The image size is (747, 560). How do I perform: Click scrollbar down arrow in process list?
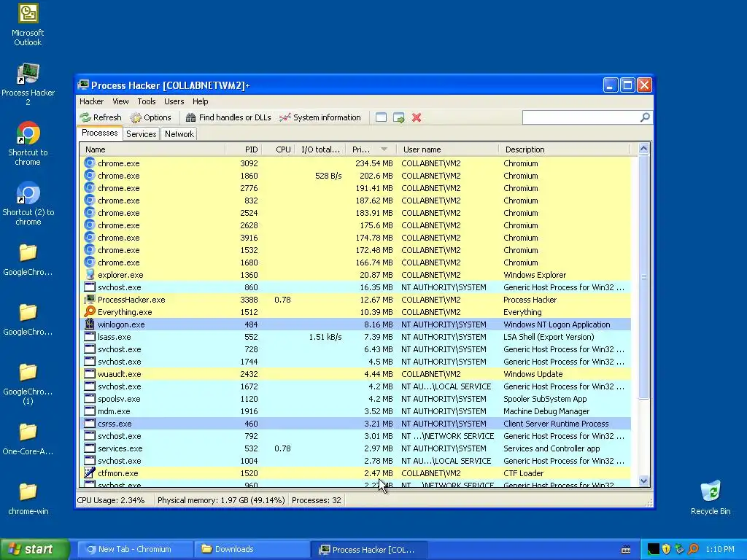[643, 481]
